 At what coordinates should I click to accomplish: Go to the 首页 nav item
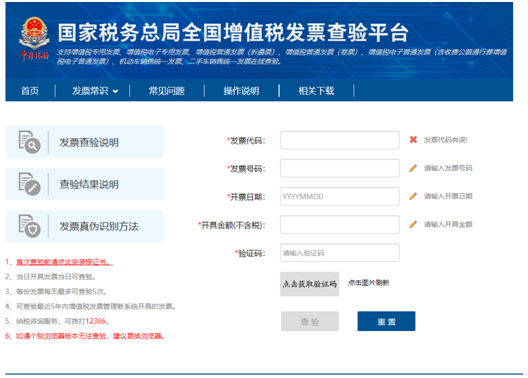pos(30,91)
